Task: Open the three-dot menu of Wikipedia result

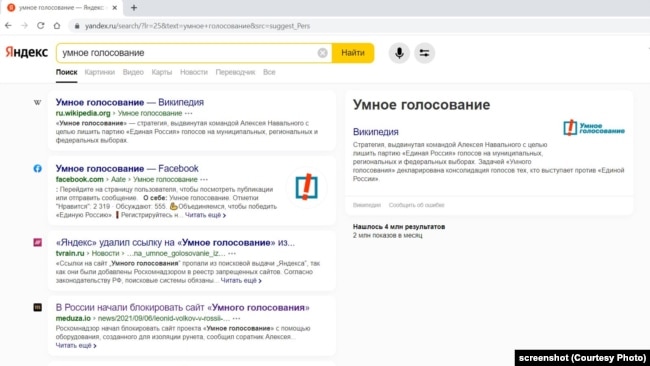Action: [189, 113]
